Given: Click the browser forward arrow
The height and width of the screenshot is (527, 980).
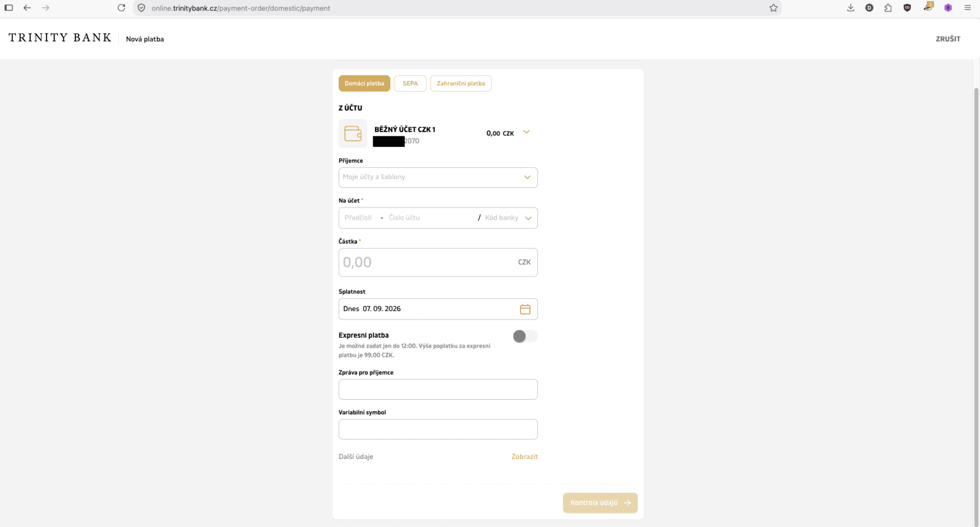Looking at the screenshot, I should pos(45,8).
